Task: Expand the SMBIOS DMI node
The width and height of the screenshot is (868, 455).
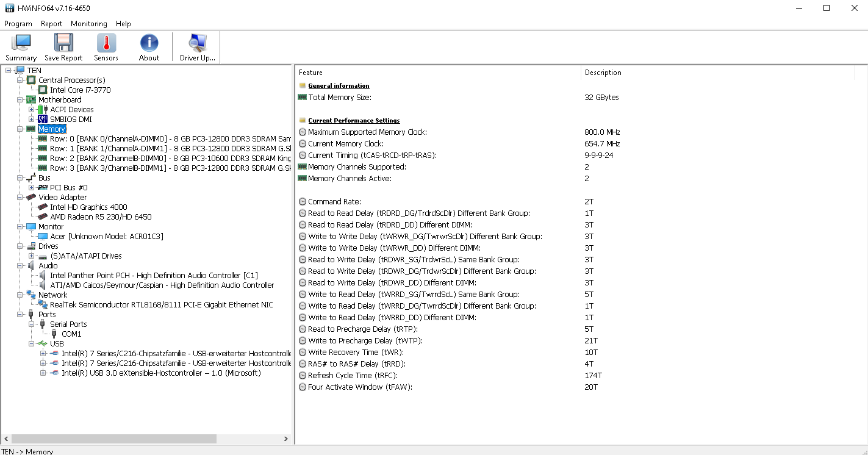Action: point(31,120)
